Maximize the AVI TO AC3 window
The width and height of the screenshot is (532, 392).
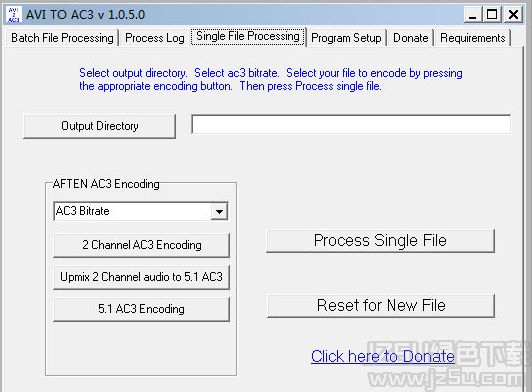tap(492, 15)
